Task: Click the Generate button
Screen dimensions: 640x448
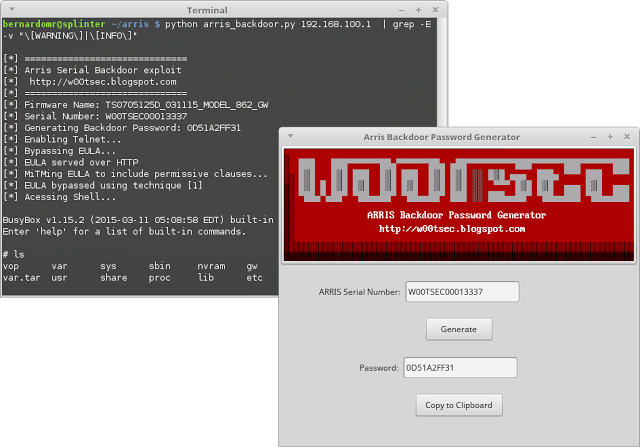Action: pos(459,329)
